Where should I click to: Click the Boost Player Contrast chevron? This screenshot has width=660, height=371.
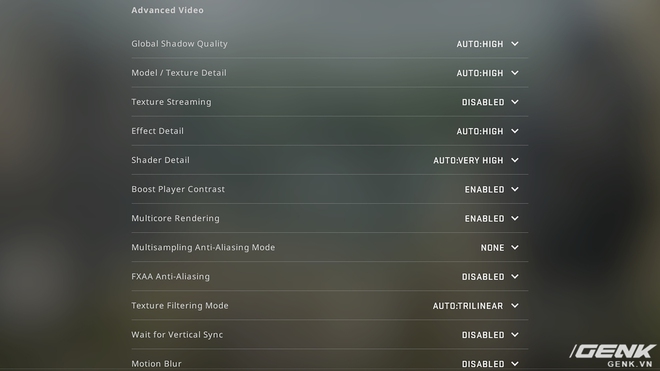click(515, 189)
